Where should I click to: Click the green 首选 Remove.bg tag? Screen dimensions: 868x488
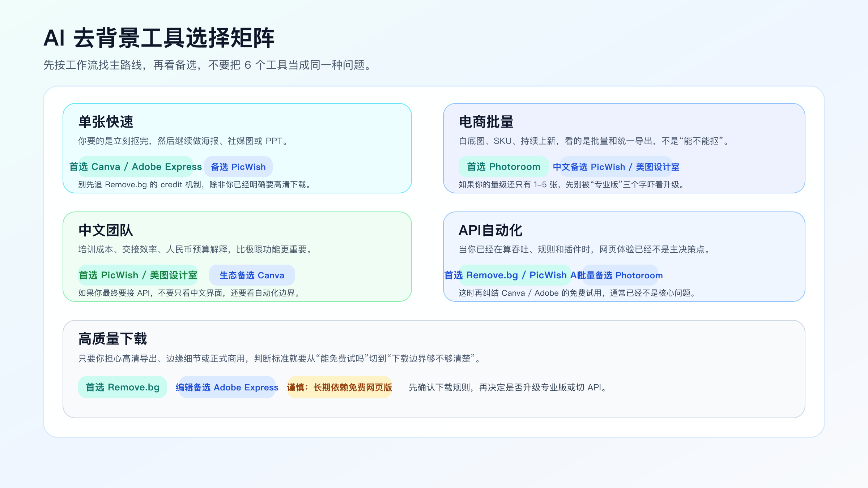click(x=123, y=387)
